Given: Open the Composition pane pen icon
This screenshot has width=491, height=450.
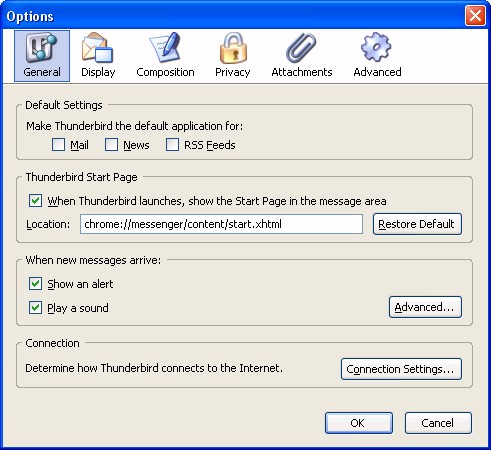Looking at the screenshot, I should (165, 48).
